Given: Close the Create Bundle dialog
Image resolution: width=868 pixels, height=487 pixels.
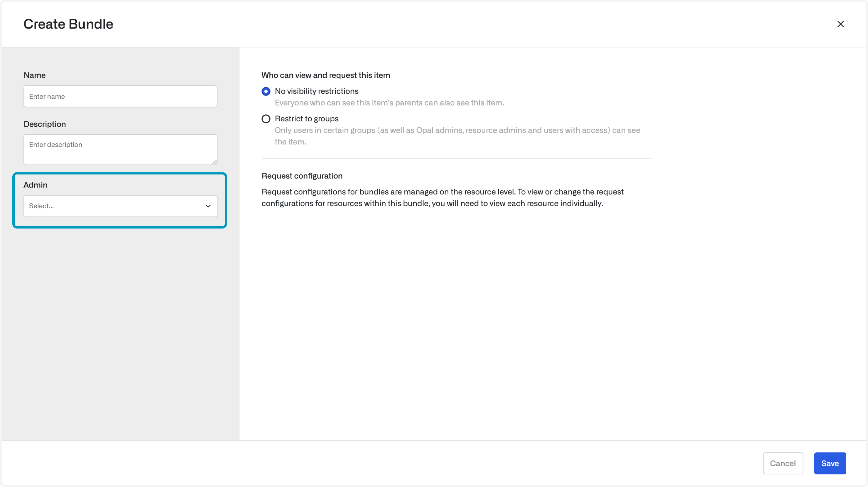Looking at the screenshot, I should [840, 24].
